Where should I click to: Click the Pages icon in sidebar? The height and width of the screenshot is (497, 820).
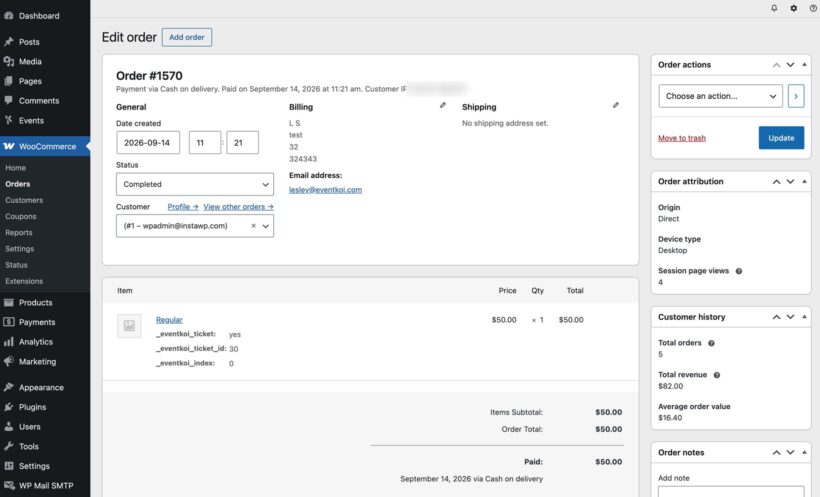click(x=8, y=81)
